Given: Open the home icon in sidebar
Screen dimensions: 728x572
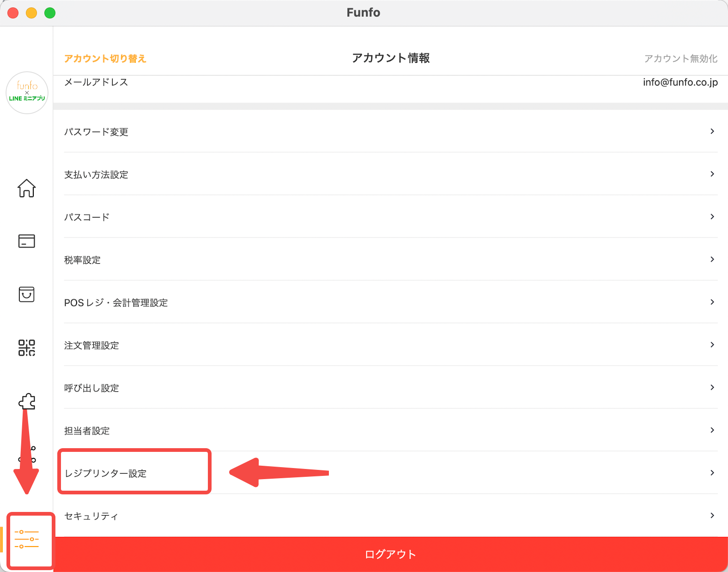Looking at the screenshot, I should 27,188.
